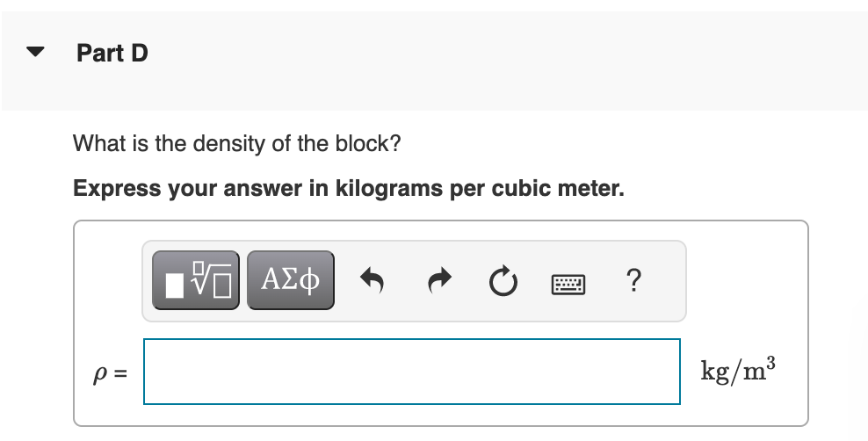Select the Part D header title
The image size is (868, 441).
[112, 53]
